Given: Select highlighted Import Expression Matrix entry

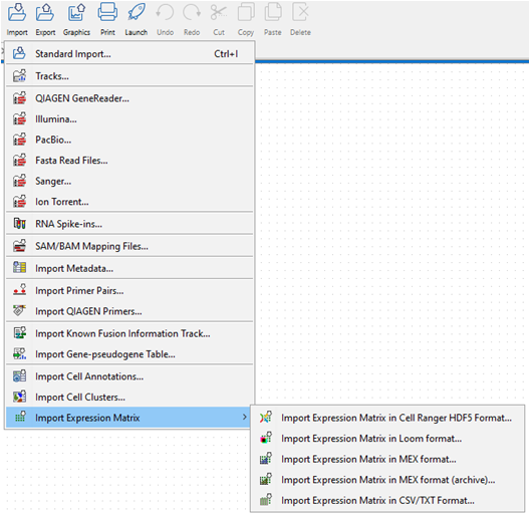Looking at the screenshot, I should (x=128, y=417).
